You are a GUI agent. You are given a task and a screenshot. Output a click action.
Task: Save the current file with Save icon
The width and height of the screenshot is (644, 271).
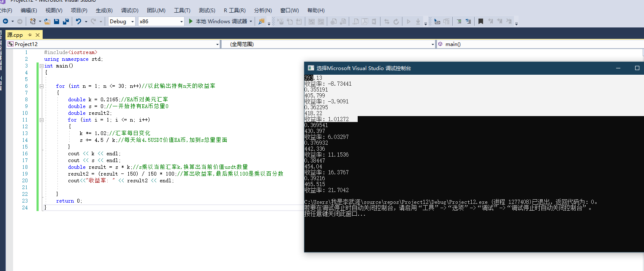click(x=57, y=21)
